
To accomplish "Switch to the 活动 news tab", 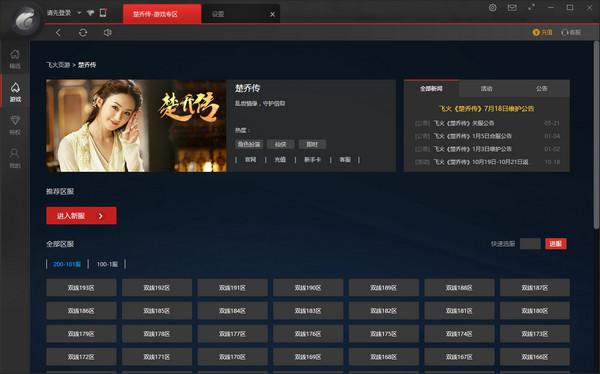I will pyautogui.click(x=486, y=89).
